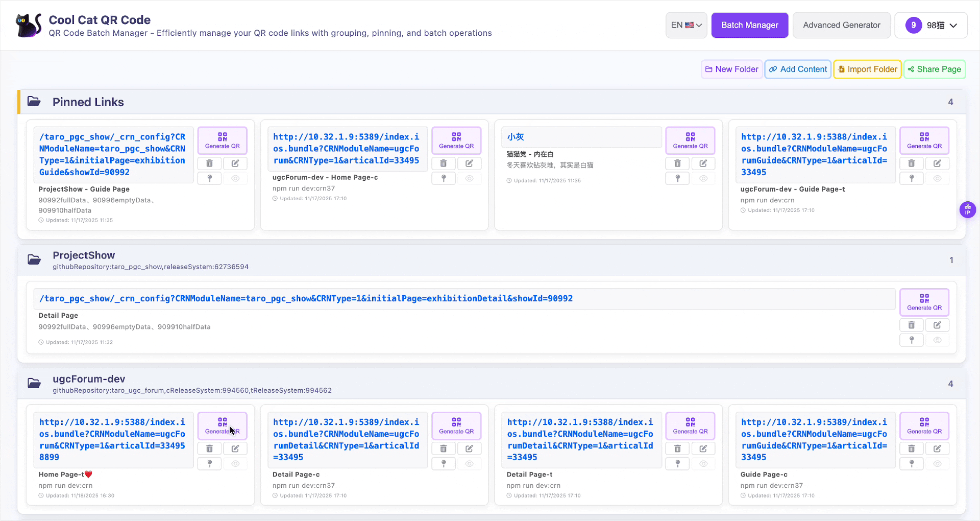980x521 pixels.
Task: Switch to the Advanced Generator tab
Action: pyautogui.click(x=841, y=25)
